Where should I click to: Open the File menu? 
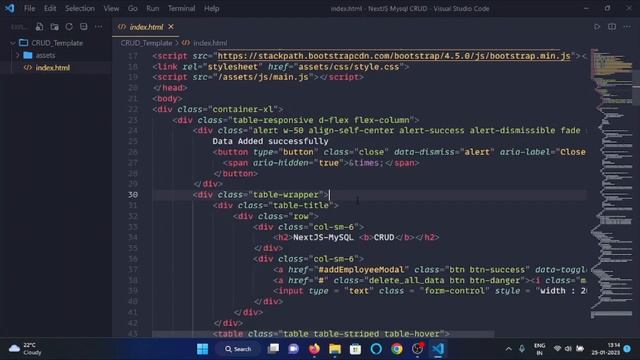pos(29,8)
